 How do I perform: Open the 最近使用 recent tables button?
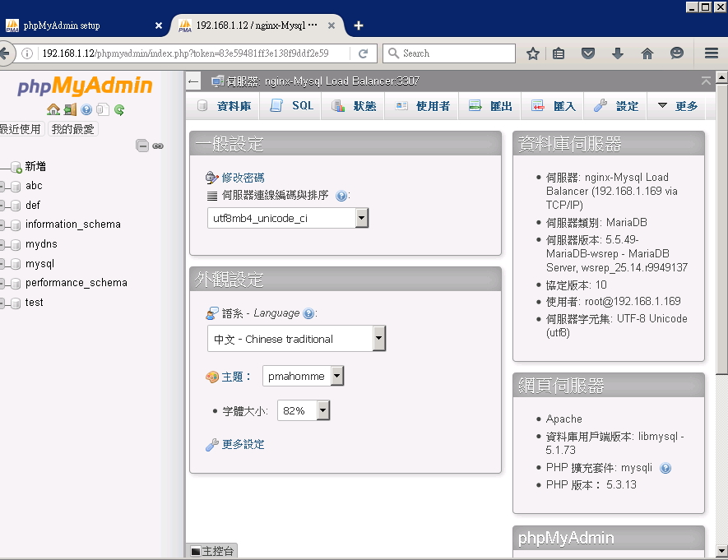[20, 129]
